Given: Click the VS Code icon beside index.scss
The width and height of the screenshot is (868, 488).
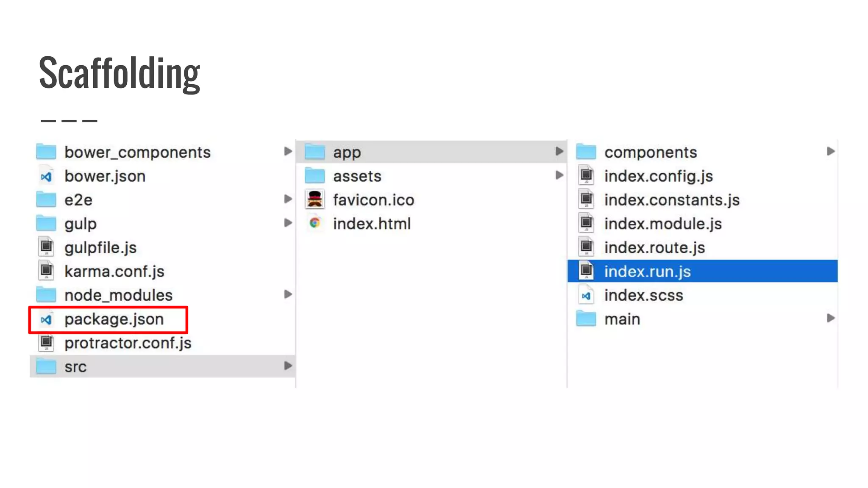Looking at the screenshot, I should 586,295.
